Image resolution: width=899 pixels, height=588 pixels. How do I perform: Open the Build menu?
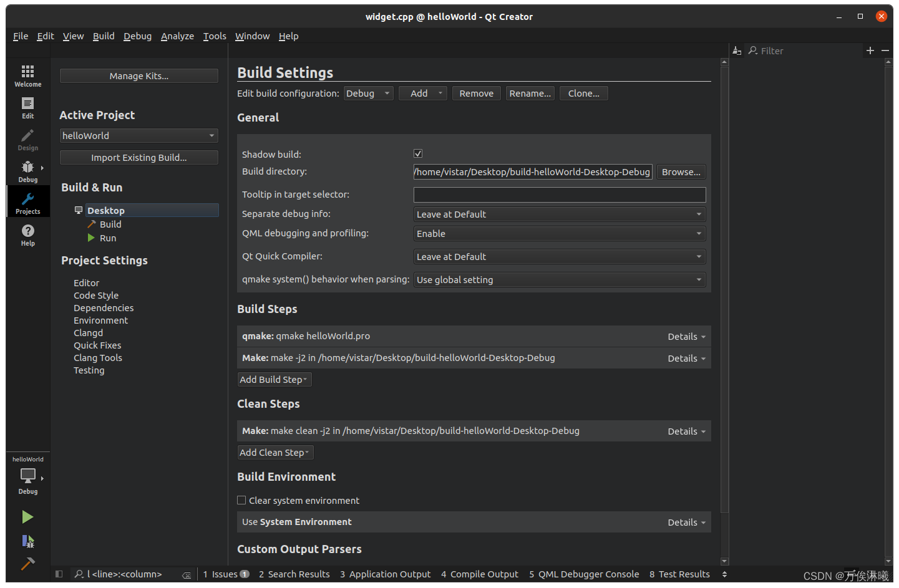(x=104, y=36)
